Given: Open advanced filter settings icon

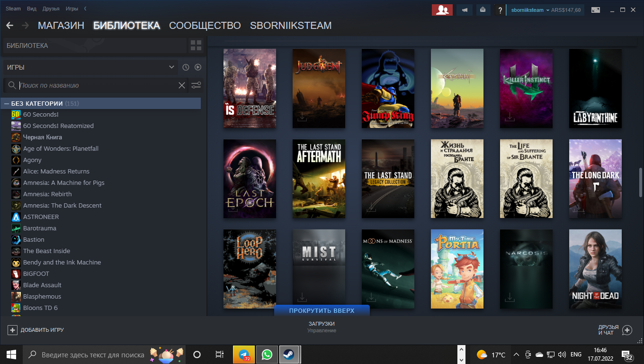Looking at the screenshot, I should [x=196, y=85].
